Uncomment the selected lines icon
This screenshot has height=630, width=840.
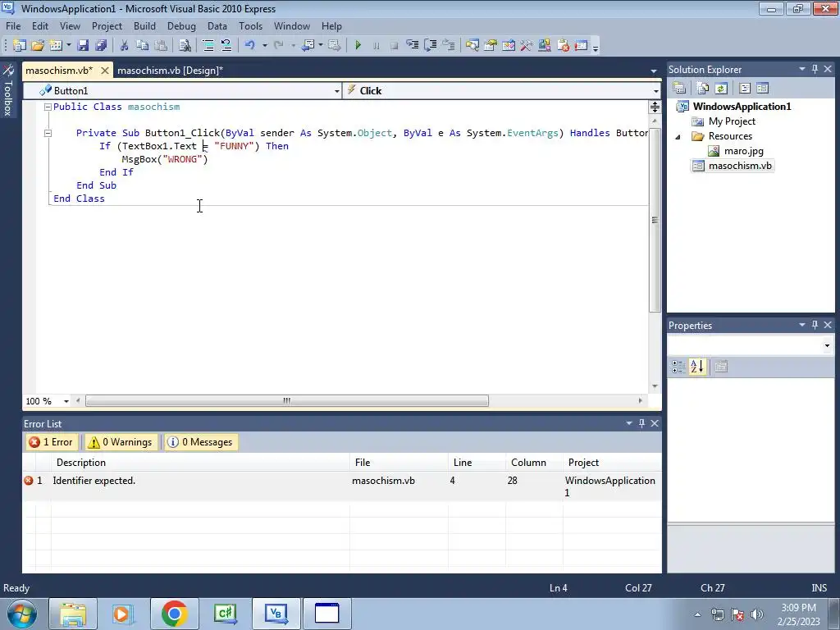click(x=226, y=46)
